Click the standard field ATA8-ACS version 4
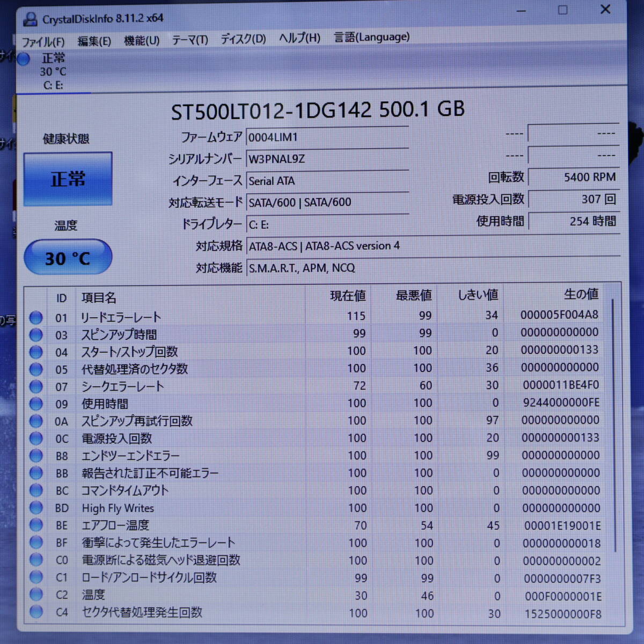Screen dimensions: 644x644 click(433, 246)
